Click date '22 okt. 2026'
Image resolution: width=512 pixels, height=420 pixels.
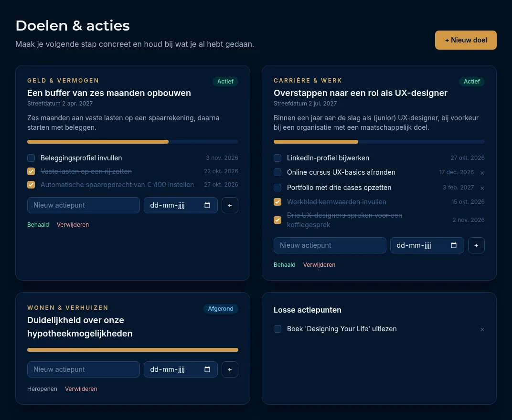(221, 171)
